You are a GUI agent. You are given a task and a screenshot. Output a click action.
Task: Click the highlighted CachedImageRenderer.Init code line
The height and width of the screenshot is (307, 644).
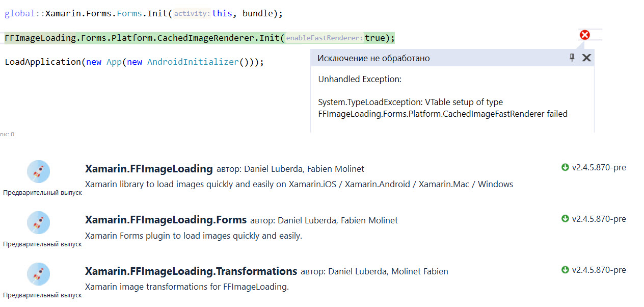199,38
